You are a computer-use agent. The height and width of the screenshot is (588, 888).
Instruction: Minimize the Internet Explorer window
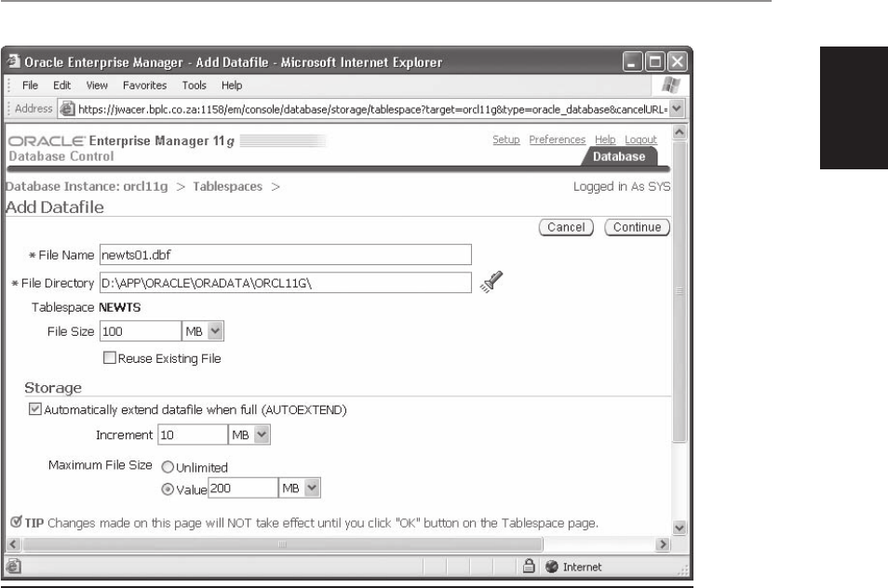pos(633,61)
